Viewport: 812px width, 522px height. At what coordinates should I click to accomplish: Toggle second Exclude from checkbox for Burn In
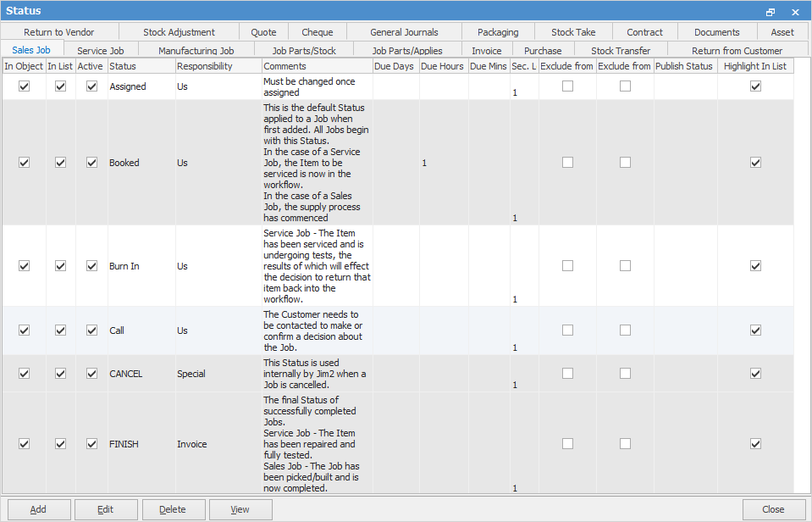click(625, 265)
